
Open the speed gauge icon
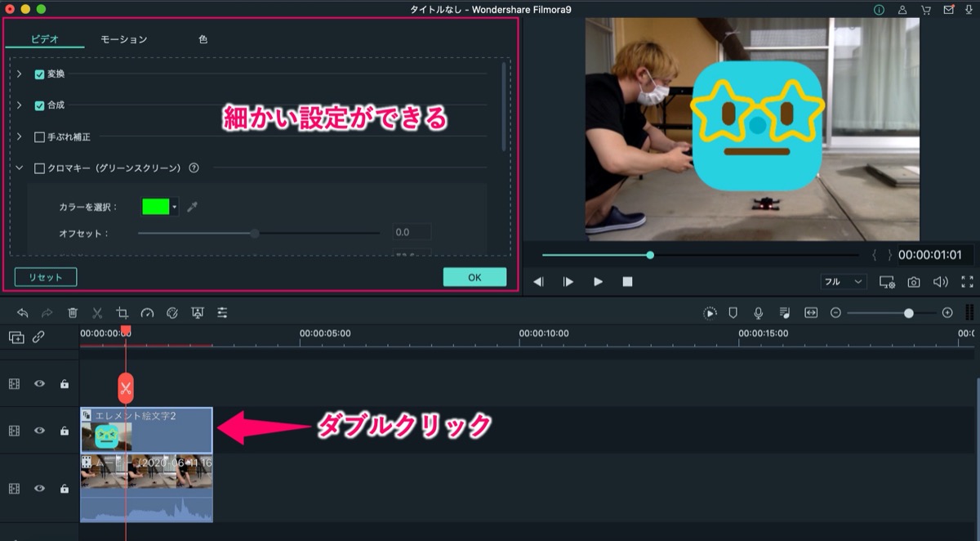[147, 313]
